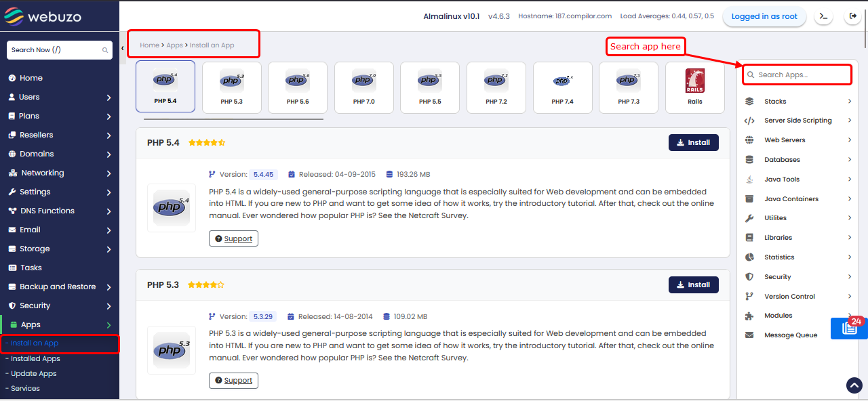Image resolution: width=868 pixels, height=401 pixels.
Task: Select the PHP 5.6 app tile
Action: 297,87
